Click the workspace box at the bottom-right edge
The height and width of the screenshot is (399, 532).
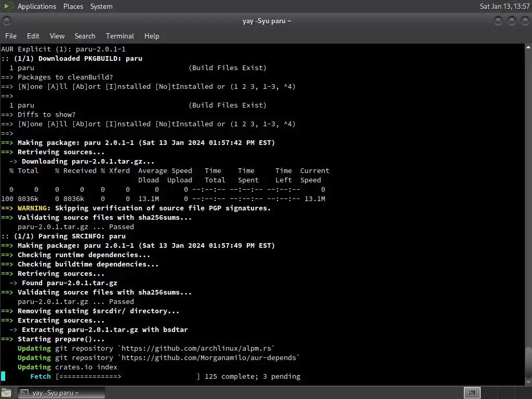point(523,393)
